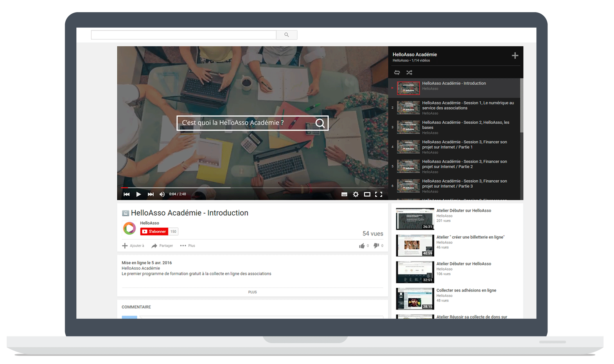Like the video with thumbs up
Viewport: 614px width, 364px height.
click(362, 246)
